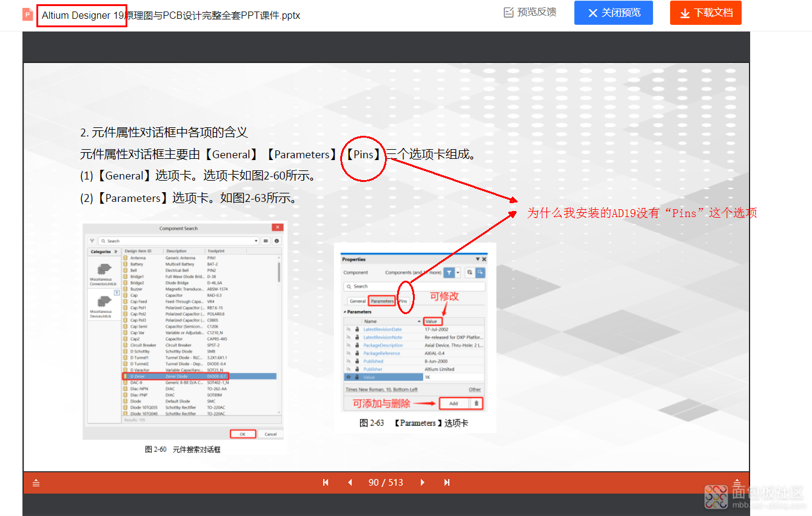Open the filter dropdown arrow beside the funnel
This screenshot has height=516, width=812.
pos(458,273)
